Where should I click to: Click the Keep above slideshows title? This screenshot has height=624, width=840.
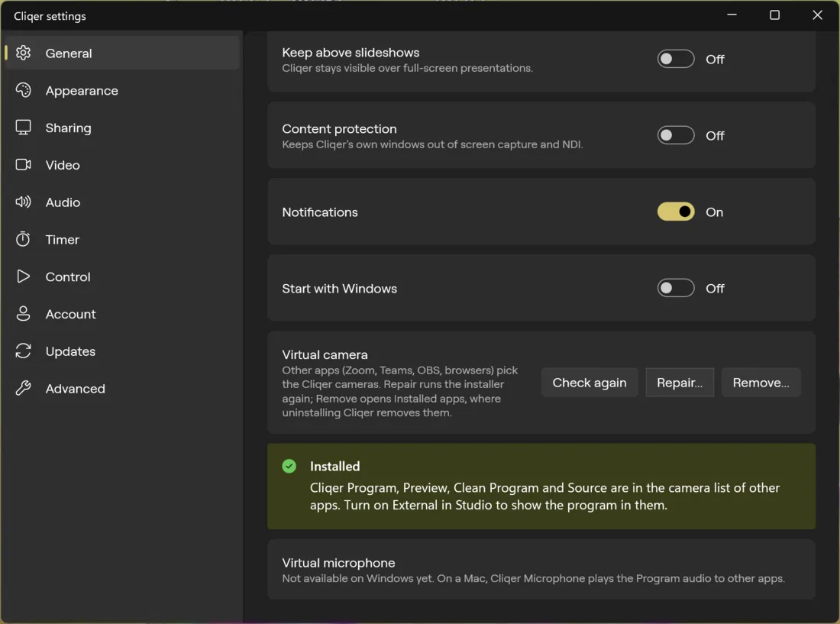click(351, 53)
